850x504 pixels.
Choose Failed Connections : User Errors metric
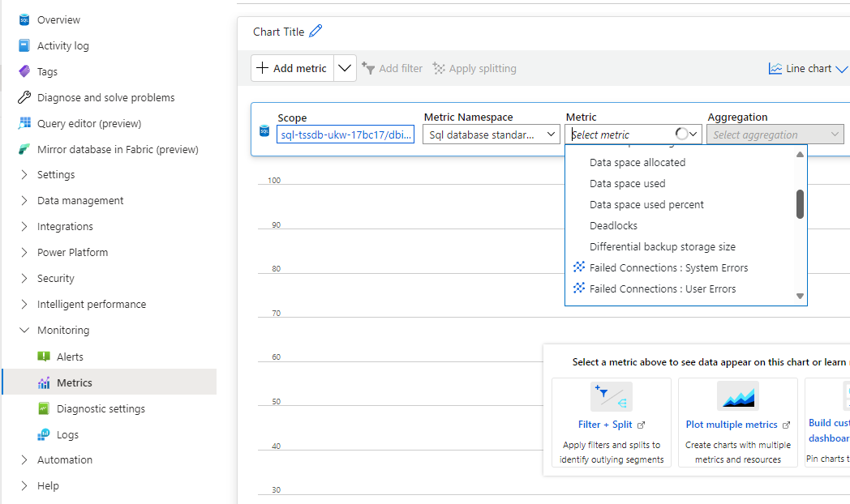click(663, 289)
